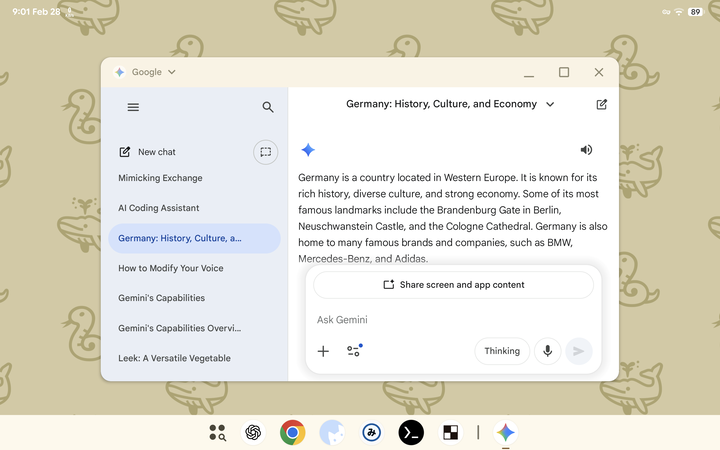Image resolution: width=720 pixels, height=450 pixels.
Task: Click the search icon in sidebar
Action: [x=268, y=107]
